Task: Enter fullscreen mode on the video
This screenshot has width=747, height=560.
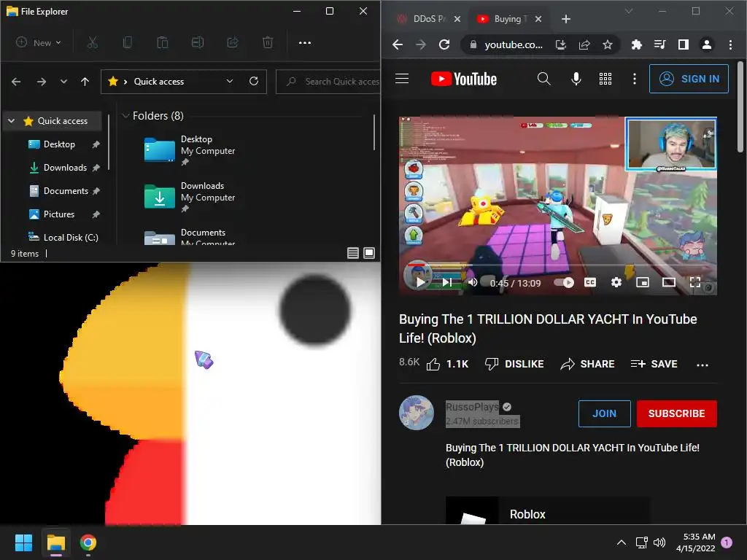Action: click(x=695, y=282)
